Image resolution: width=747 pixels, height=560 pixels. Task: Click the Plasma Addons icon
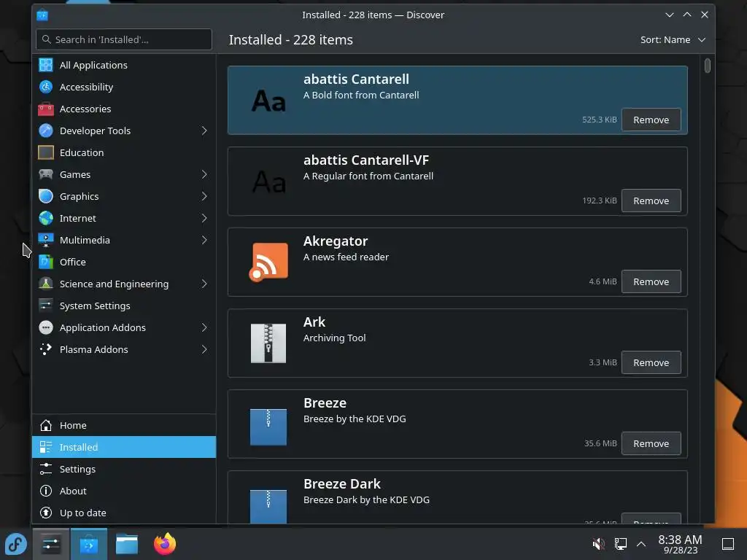click(46, 349)
